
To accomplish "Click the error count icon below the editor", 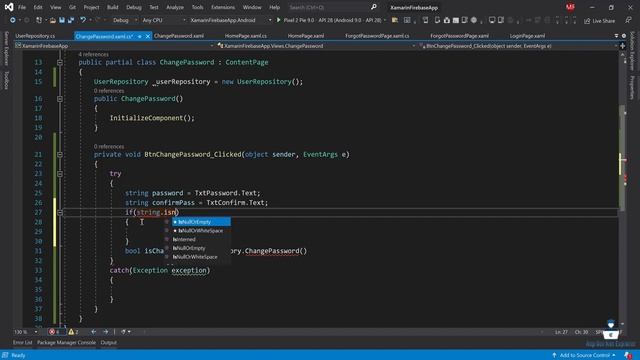I will coord(52,332).
